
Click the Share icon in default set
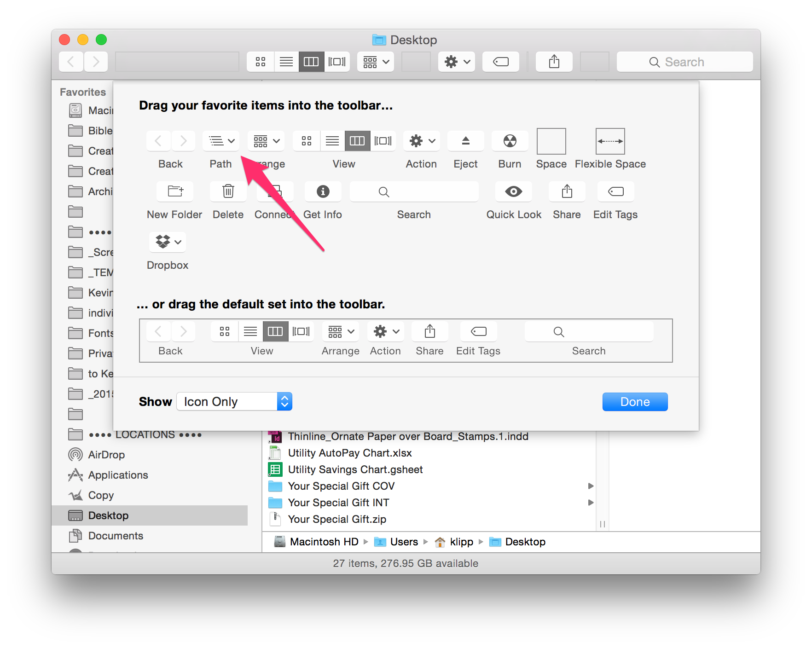click(x=430, y=331)
